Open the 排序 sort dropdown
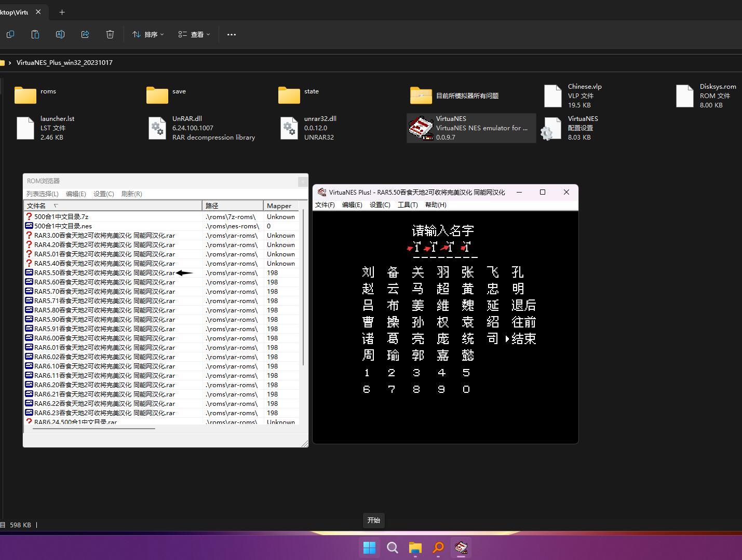Screen dimensions: 742x560 (x=148, y=34)
